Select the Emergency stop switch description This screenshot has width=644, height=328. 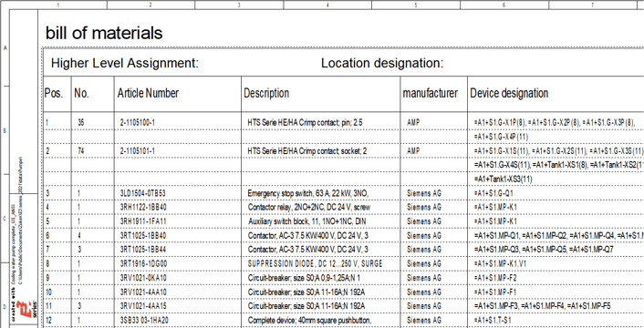point(308,193)
